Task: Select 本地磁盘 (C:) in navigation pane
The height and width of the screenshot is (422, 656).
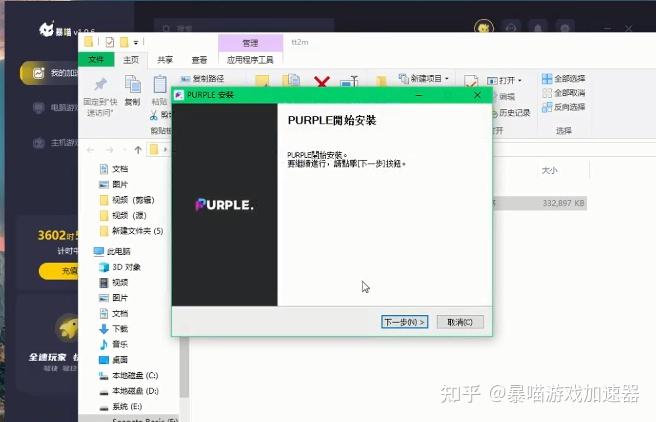Action: click(x=128, y=375)
